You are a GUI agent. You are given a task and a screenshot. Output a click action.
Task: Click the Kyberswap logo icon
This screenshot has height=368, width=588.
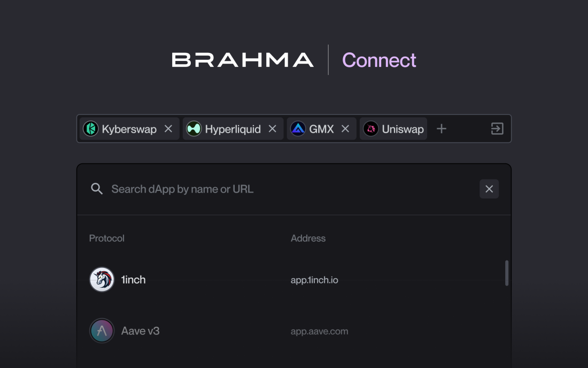coord(90,129)
